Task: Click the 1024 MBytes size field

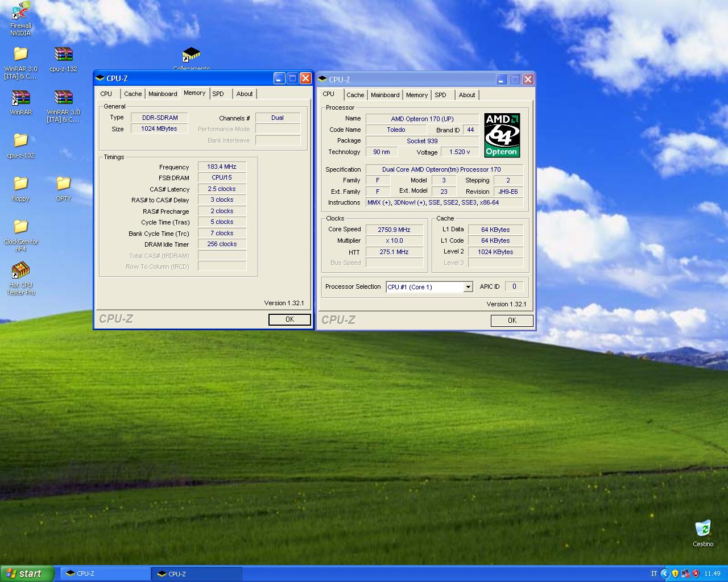Action: [x=159, y=129]
